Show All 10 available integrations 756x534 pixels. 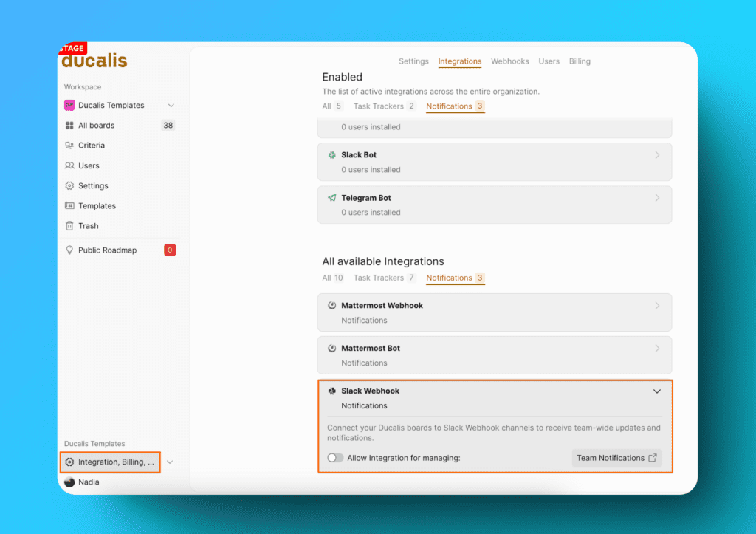pyautogui.click(x=332, y=278)
